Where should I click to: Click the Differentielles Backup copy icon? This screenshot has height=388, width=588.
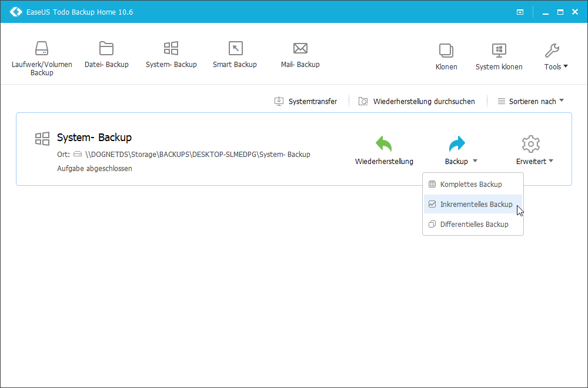(x=432, y=224)
